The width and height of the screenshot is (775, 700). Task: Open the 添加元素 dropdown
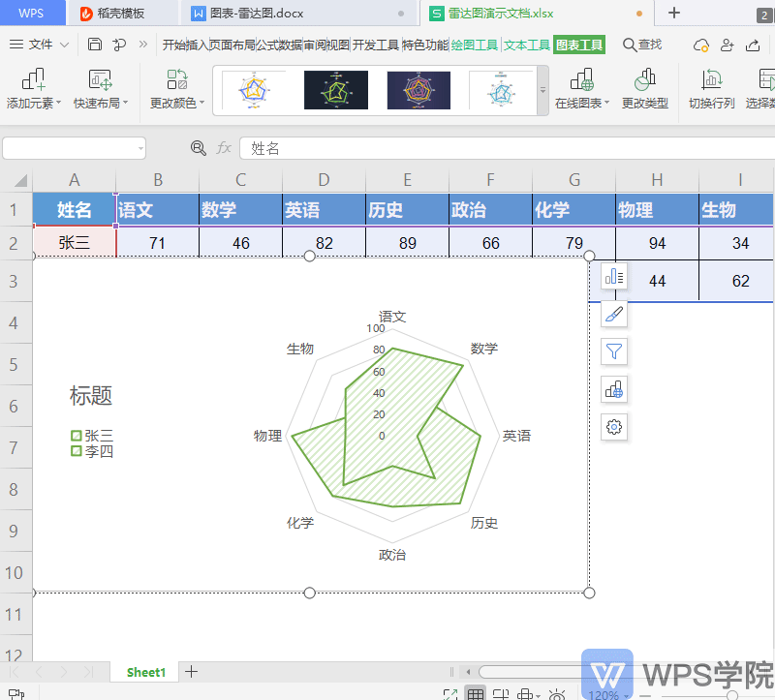point(34,89)
